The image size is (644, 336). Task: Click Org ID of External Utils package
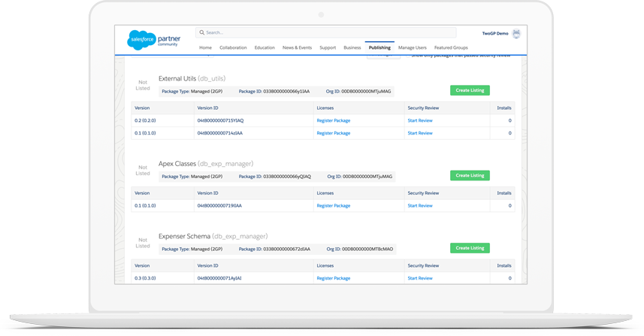click(358, 92)
